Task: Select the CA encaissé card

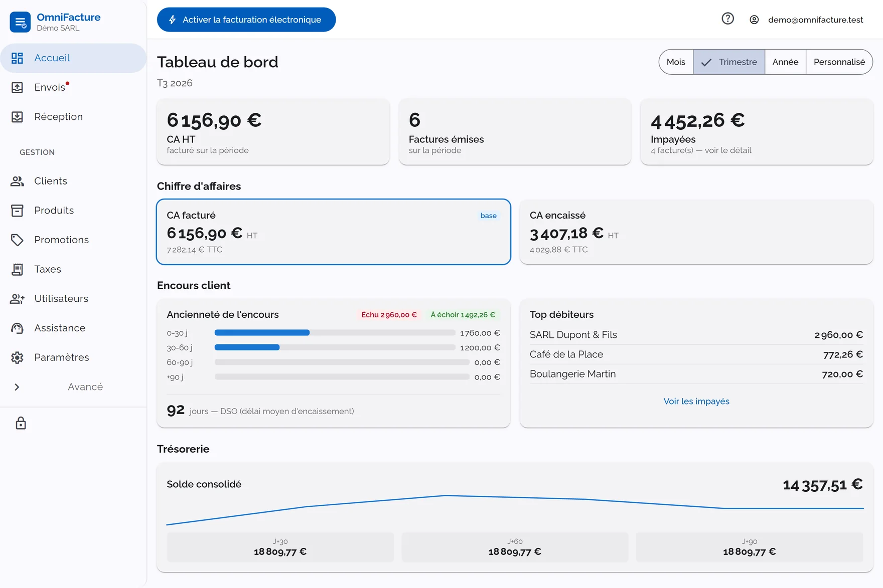Action: tap(696, 232)
